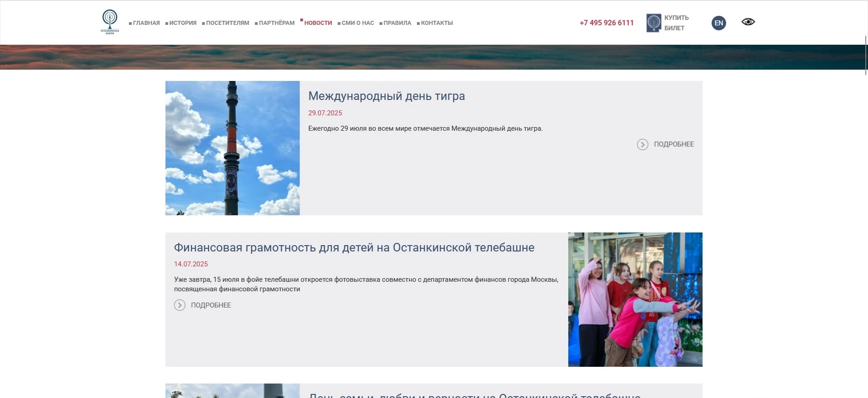This screenshot has width=868, height=398.
Task: Click the page vertical scrollbar
Action: [x=866, y=55]
